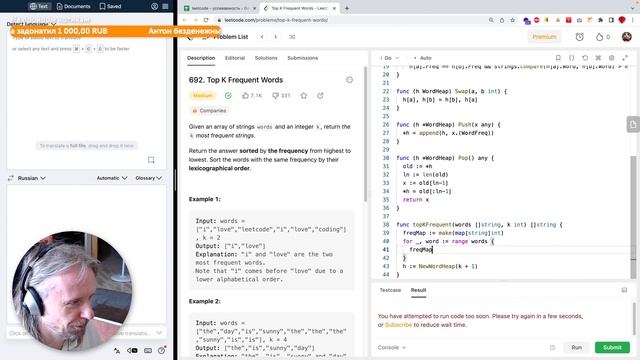Click the Auto indicator in the editor toolbar
The image size is (640, 360).
click(422, 58)
